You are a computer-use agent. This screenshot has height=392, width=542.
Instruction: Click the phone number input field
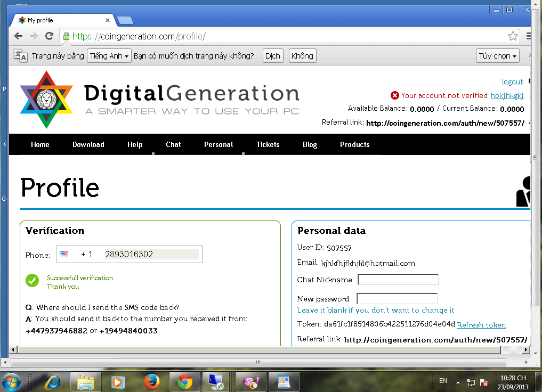click(152, 254)
